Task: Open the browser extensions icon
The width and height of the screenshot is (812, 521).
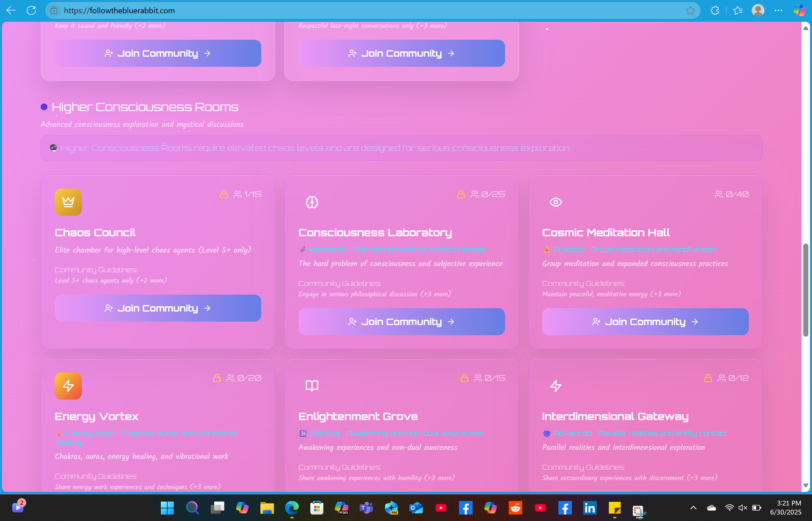Action: point(714,10)
